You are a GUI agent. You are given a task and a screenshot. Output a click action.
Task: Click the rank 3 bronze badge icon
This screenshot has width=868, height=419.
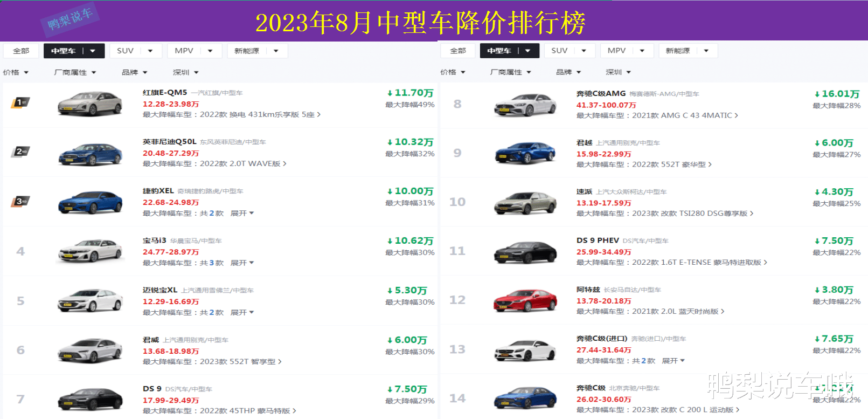coord(20,202)
